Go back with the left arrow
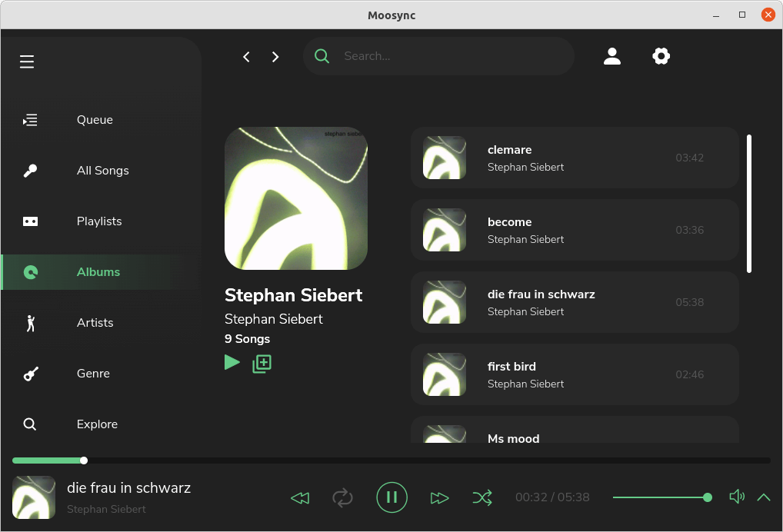Viewport: 783px width, 532px height. pos(246,57)
